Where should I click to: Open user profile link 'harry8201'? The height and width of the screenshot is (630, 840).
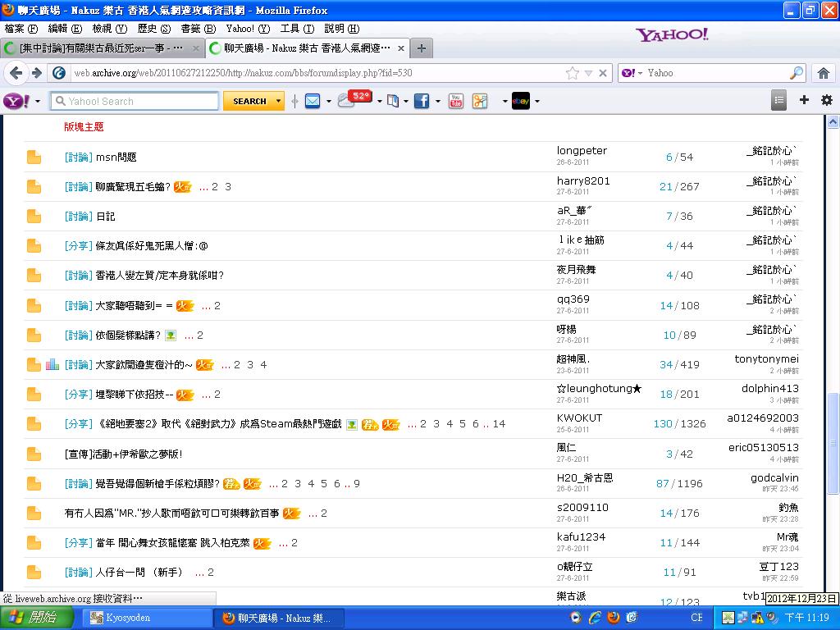click(x=583, y=180)
